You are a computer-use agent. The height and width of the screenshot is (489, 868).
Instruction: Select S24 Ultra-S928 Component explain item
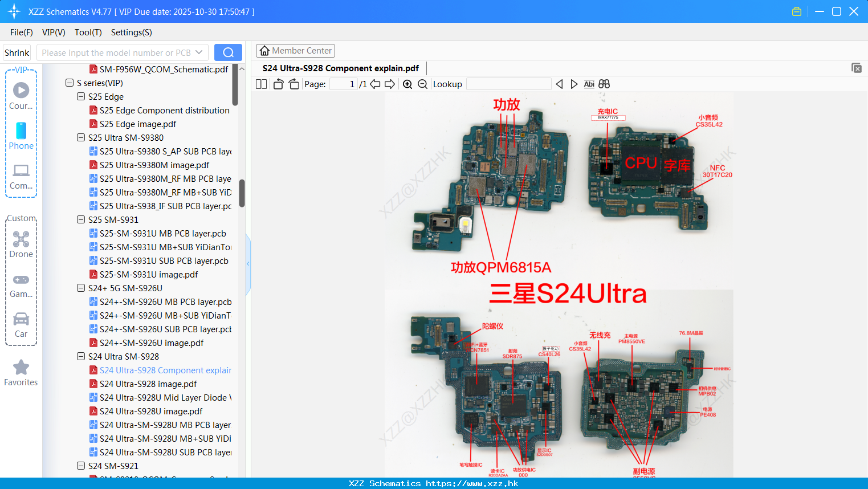coord(161,370)
